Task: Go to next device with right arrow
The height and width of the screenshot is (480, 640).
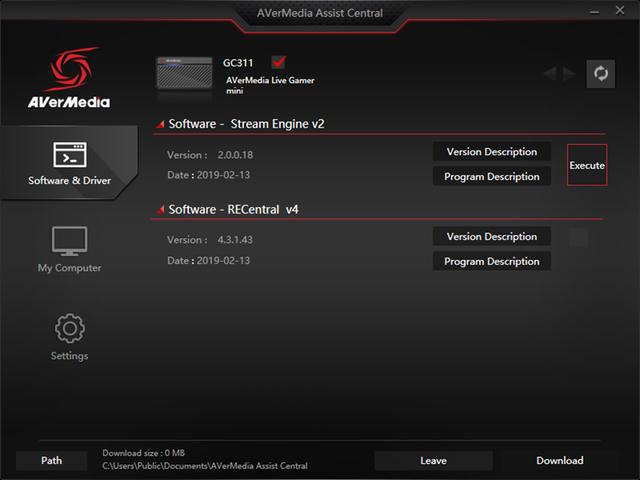Action: pyautogui.click(x=569, y=74)
